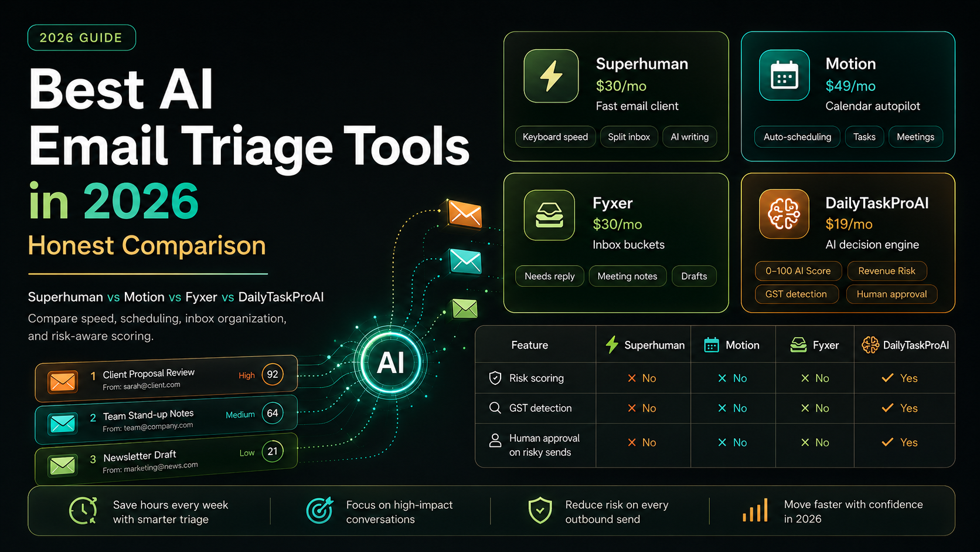Click the High priority label
Viewport: 980px width, 552px height.
click(x=247, y=375)
